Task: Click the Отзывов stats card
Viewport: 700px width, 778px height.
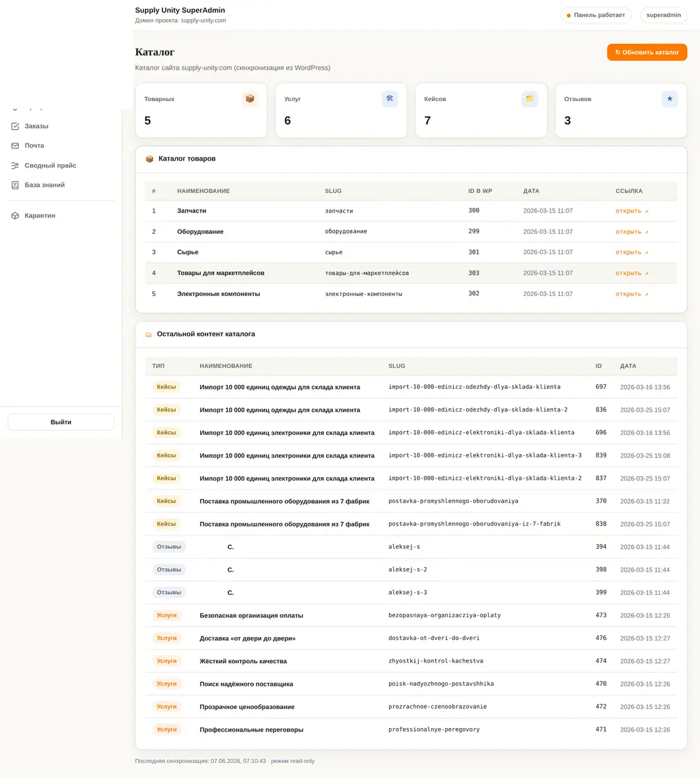Action: [621, 110]
